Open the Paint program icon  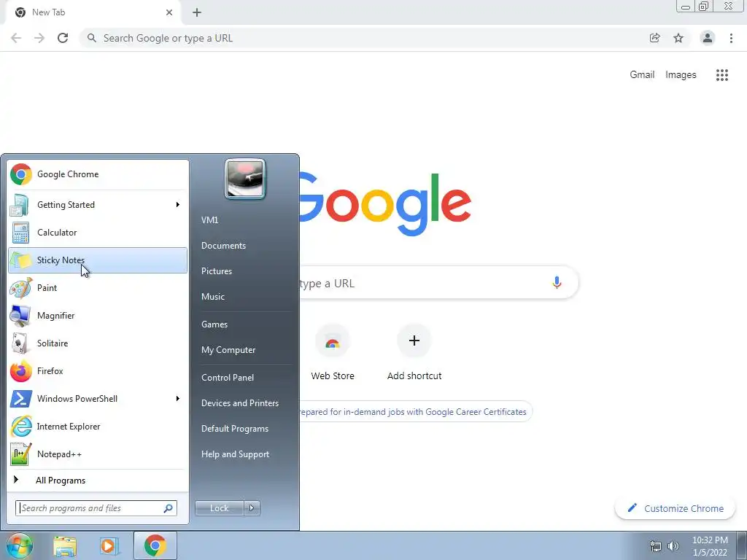pyautogui.click(x=21, y=287)
